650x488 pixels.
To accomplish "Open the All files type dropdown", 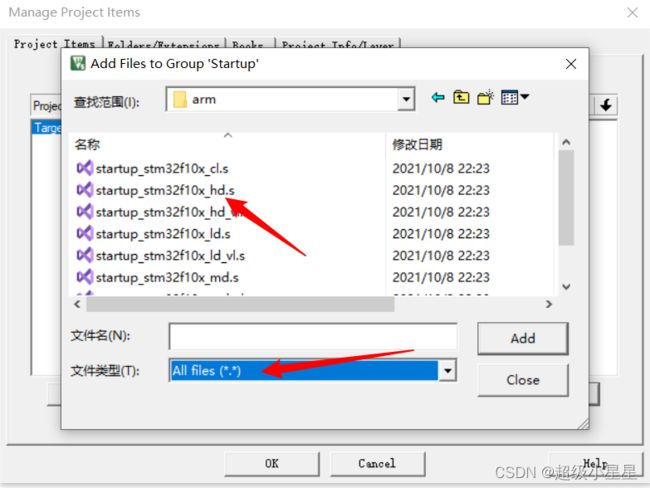I will 448,370.
